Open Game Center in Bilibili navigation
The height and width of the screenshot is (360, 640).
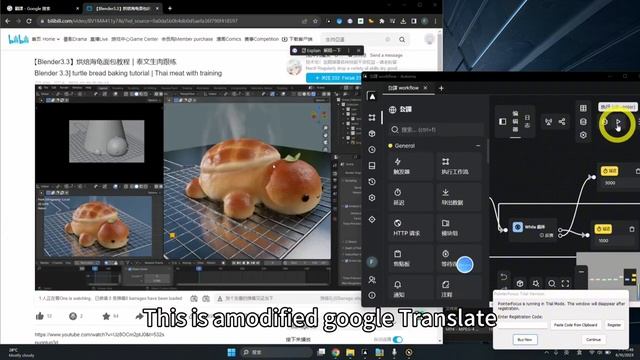pyautogui.click(x=135, y=39)
